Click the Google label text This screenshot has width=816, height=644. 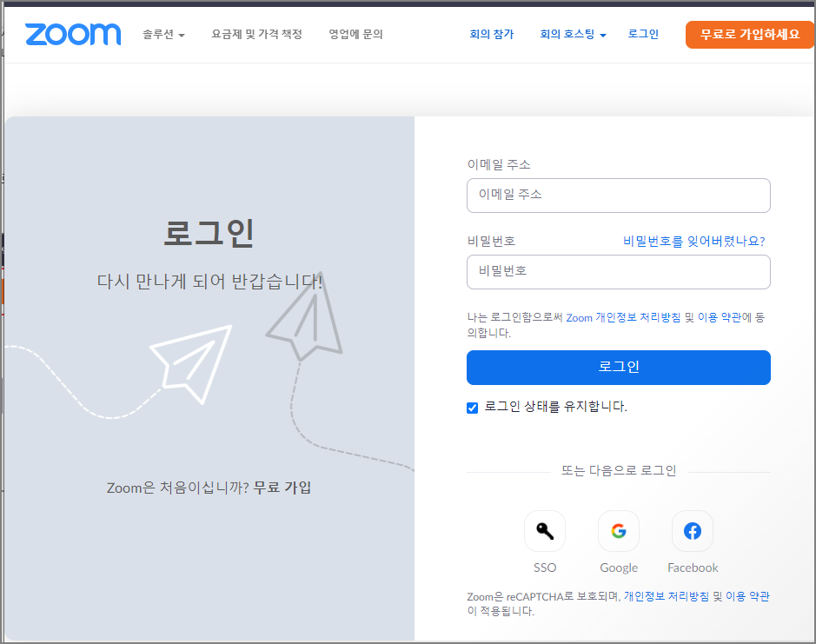click(619, 568)
